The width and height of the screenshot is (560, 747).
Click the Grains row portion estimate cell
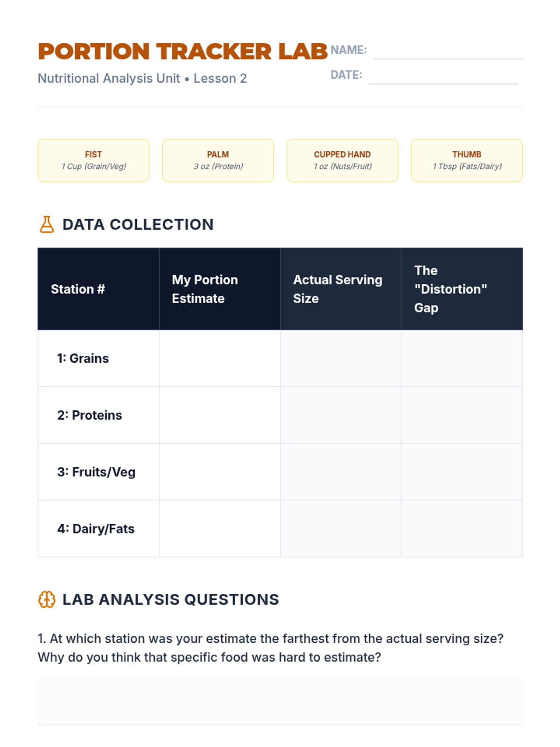coord(219,359)
